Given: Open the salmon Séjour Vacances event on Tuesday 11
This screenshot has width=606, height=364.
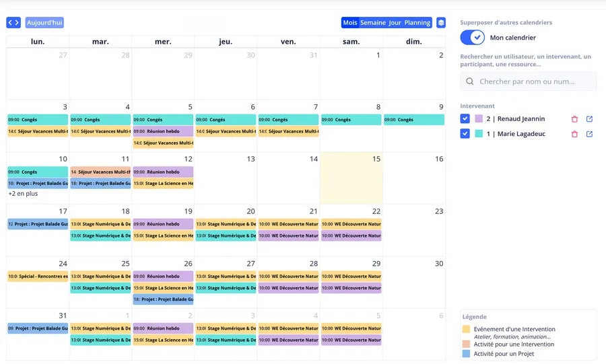Looking at the screenshot, I should pyautogui.click(x=100, y=172).
